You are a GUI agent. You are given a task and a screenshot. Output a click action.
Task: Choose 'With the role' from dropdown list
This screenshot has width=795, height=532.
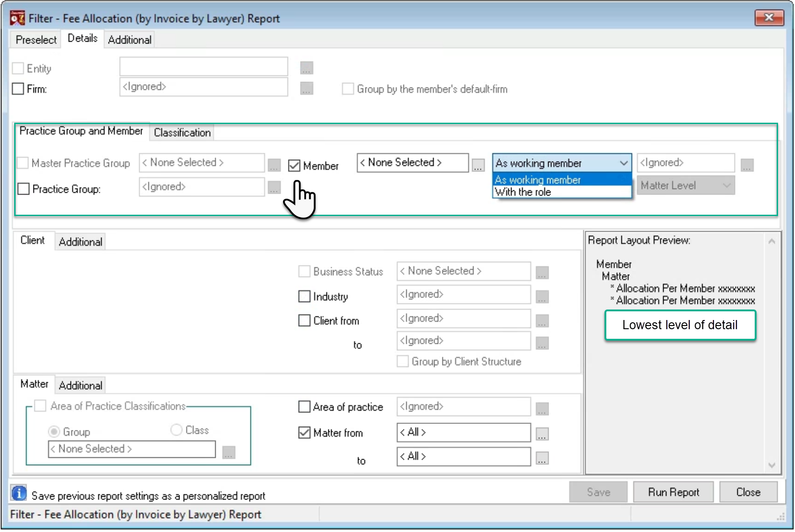click(562, 192)
